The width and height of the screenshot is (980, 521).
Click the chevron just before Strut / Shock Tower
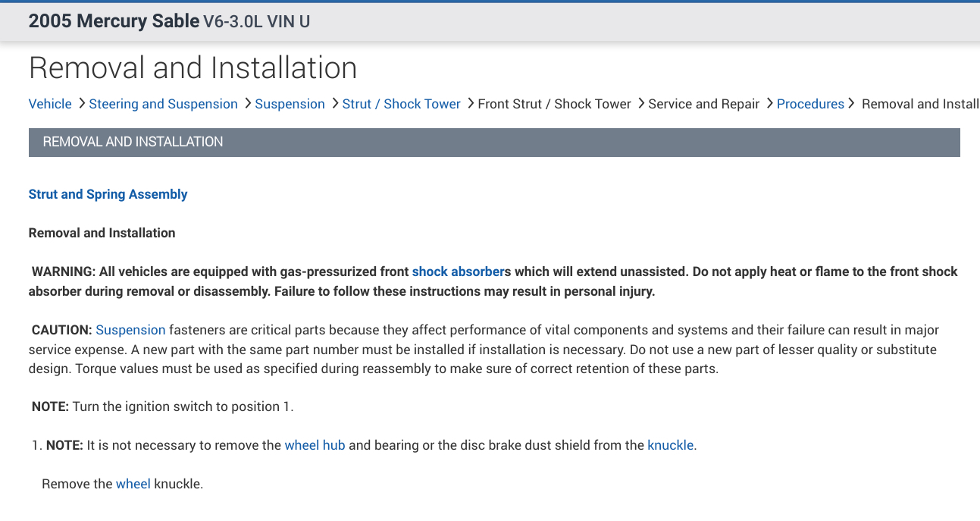click(x=335, y=103)
